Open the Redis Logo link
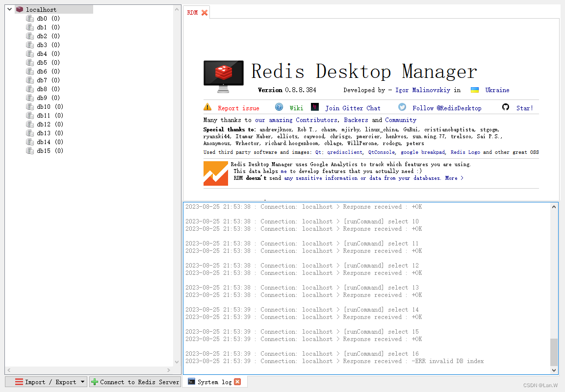Screen dimensions: 565x392 465,152
